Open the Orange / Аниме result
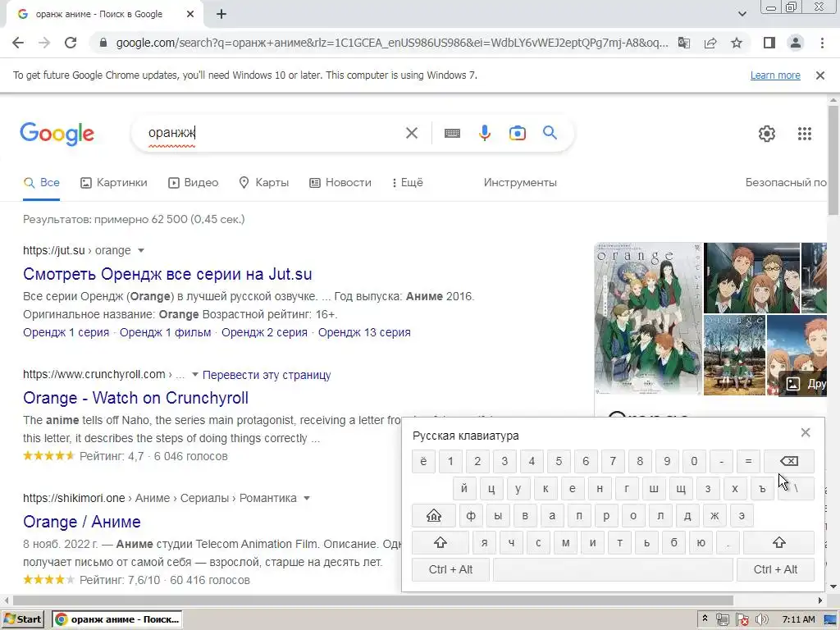 pyautogui.click(x=82, y=522)
